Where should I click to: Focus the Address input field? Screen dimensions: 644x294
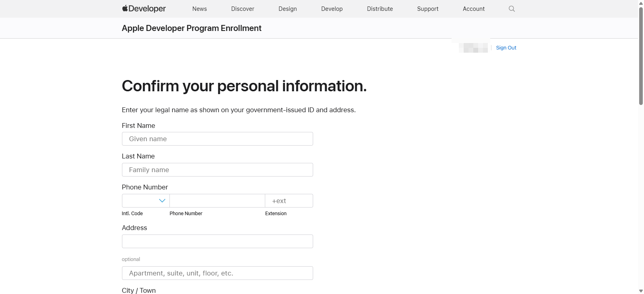click(217, 241)
